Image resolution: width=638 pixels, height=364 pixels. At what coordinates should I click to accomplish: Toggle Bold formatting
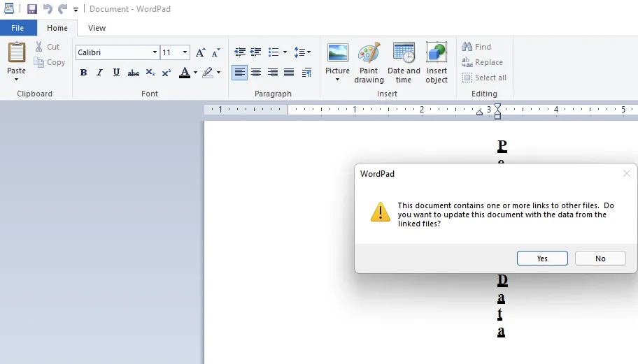pyautogui.click(x=83, y=73)
